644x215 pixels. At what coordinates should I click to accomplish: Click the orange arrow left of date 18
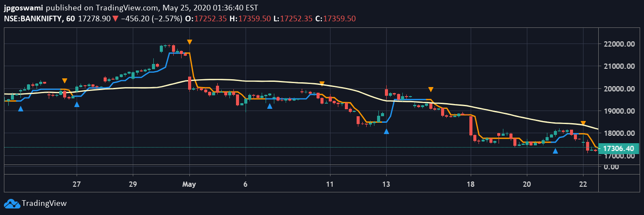tap(431, 89)
